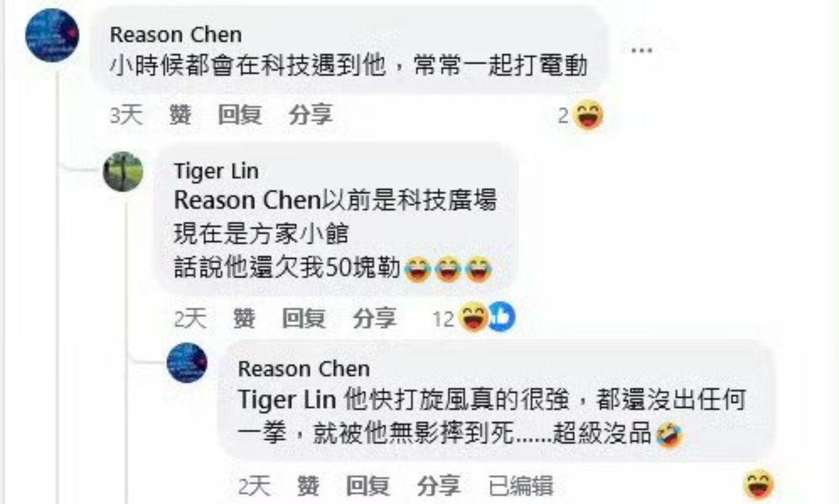The height and width of the screenshot is (504, 839).
Task: Share Tiger Lin's reply using 分享
Action: 375,318
